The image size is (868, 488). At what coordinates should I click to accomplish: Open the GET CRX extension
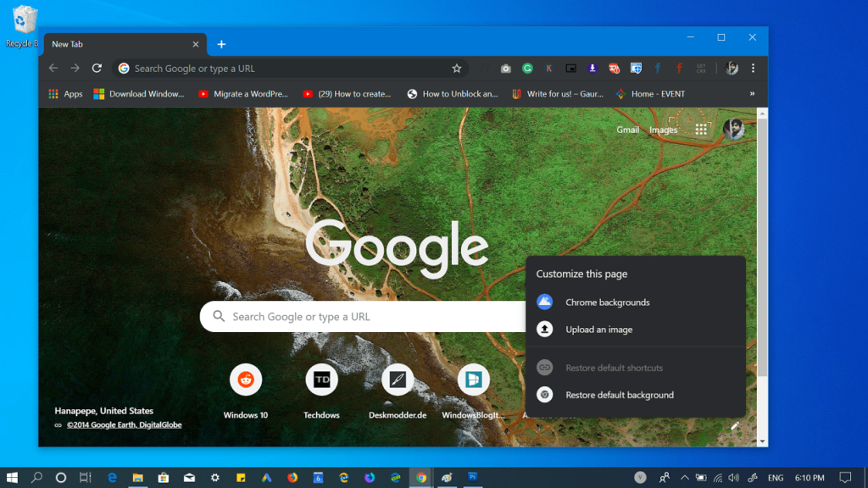click(x=701, y=68)
